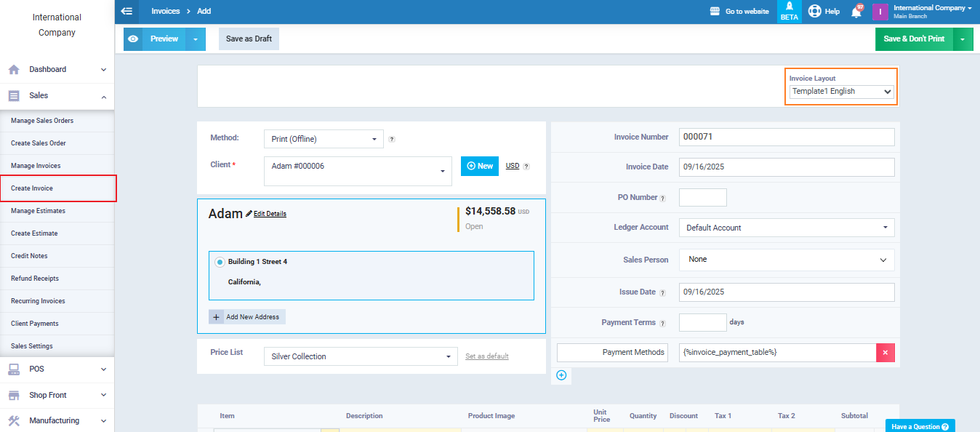Click the pencil Edit Details icon
Screen dimensions: 980x432
[x=249, y=214]
